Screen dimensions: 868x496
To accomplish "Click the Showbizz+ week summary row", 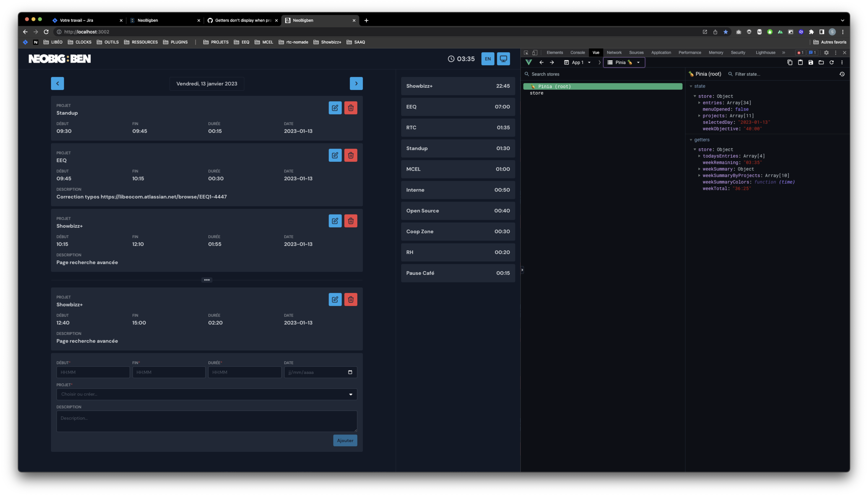I will pyautogui.click(x=458, y=86).
